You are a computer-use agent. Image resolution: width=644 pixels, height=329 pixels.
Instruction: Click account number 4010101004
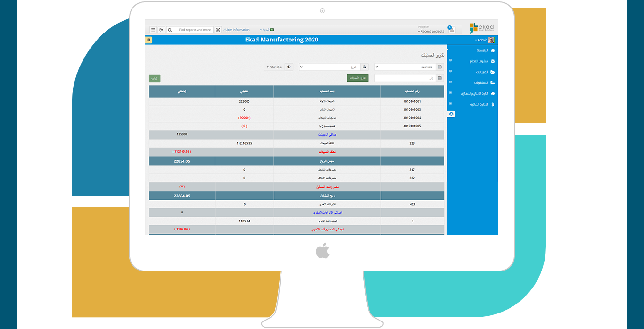click(x=412, y=118)
